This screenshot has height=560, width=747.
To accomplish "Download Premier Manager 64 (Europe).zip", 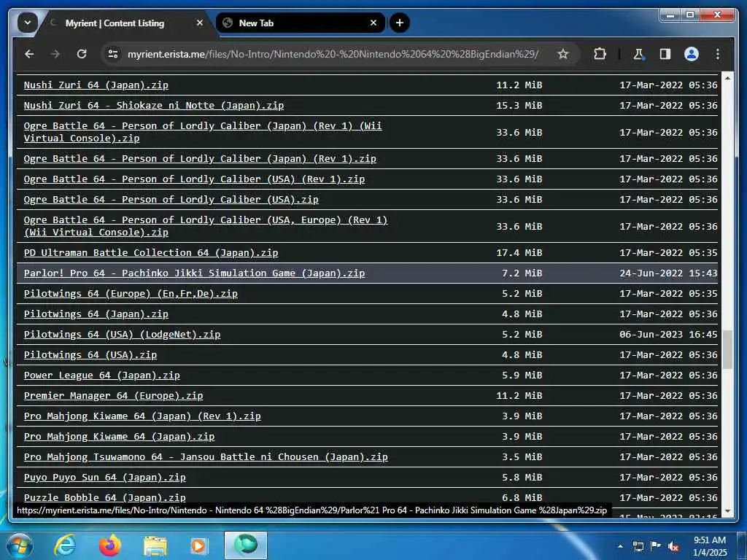I will (113, 396).
